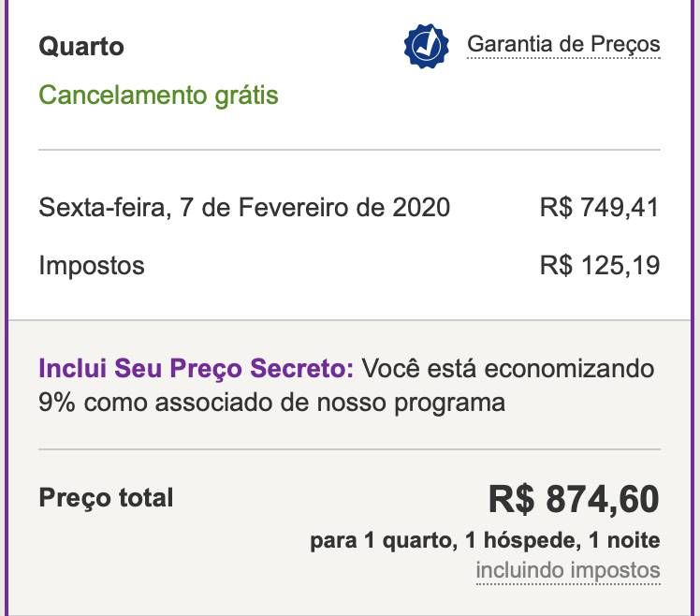Click the Você está economizando message

click(x=507, y=369)
